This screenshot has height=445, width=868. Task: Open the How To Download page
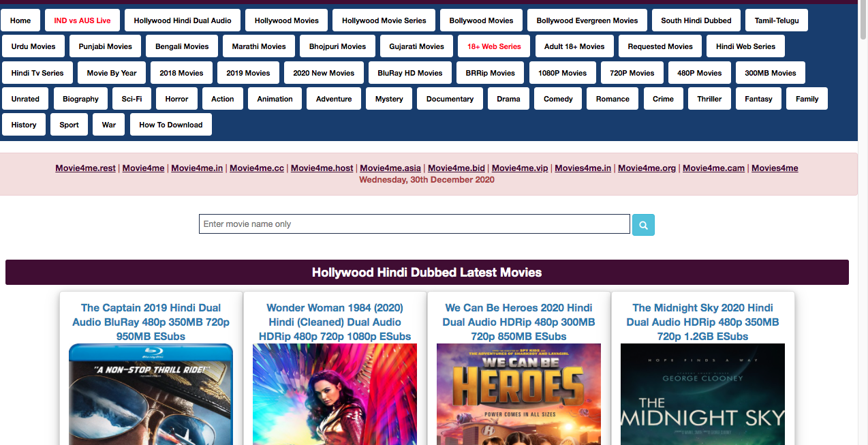(171, 125)
